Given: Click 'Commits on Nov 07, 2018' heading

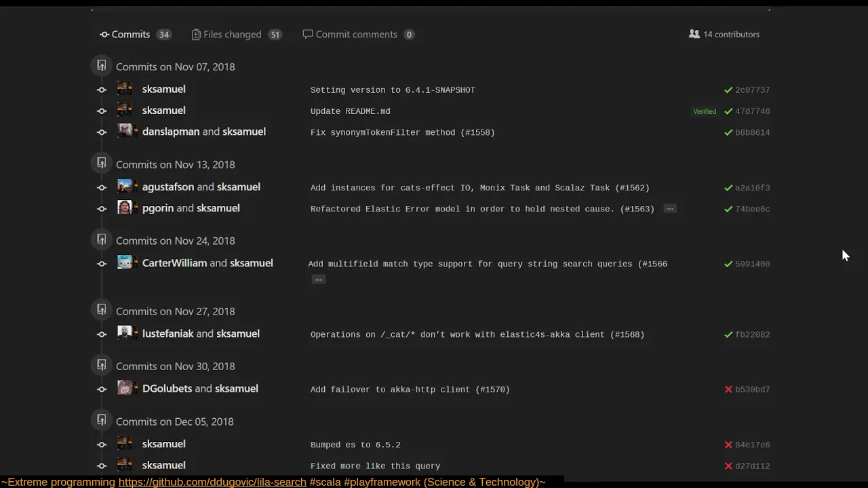Looking at the screenshot, I should [x=175, y=67].
